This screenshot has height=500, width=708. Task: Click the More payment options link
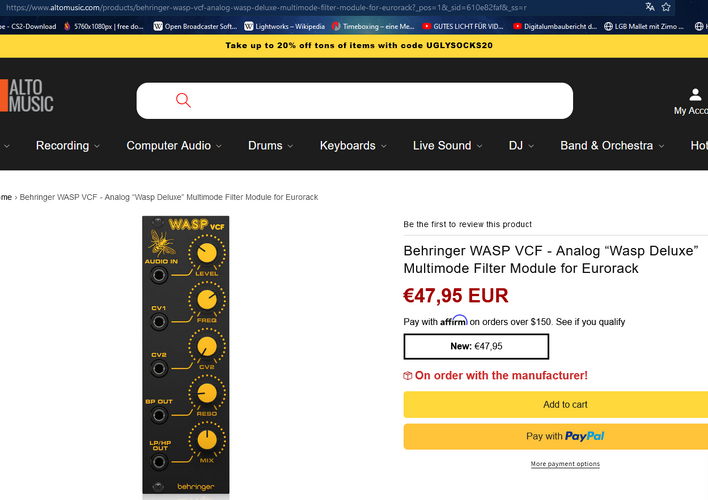tap(565, 464)
